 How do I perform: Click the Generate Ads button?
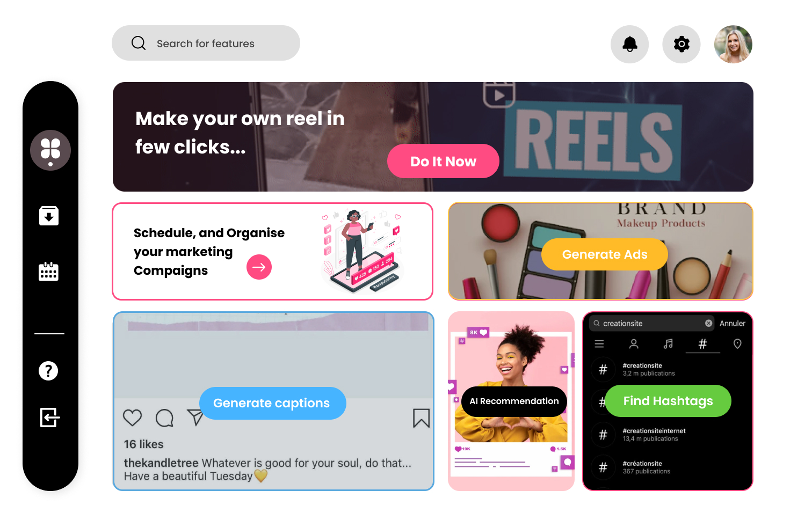click(605, 254)
